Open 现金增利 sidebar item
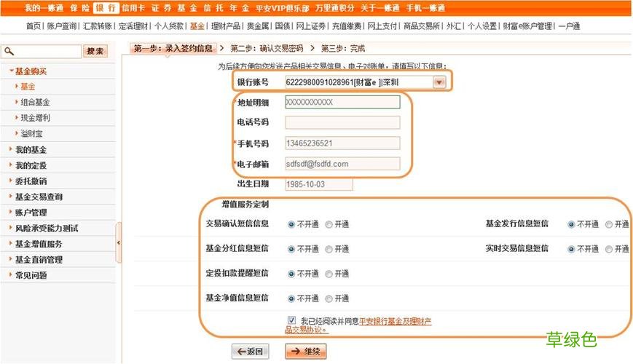Viewport: 633px width, 364px height. pos(35,118)
